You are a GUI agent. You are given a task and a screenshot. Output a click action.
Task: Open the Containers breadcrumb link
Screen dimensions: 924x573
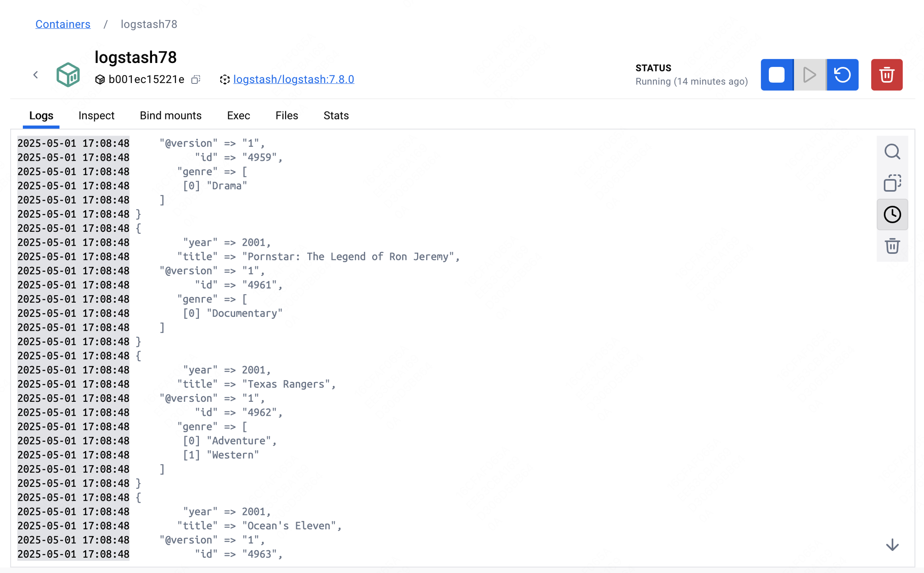(63, 24)
